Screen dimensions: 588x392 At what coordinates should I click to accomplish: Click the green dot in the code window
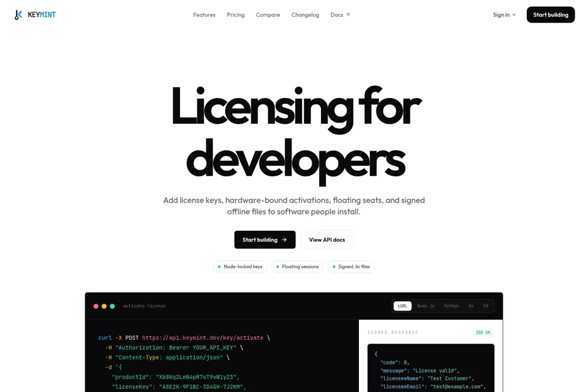click(112, 306)
